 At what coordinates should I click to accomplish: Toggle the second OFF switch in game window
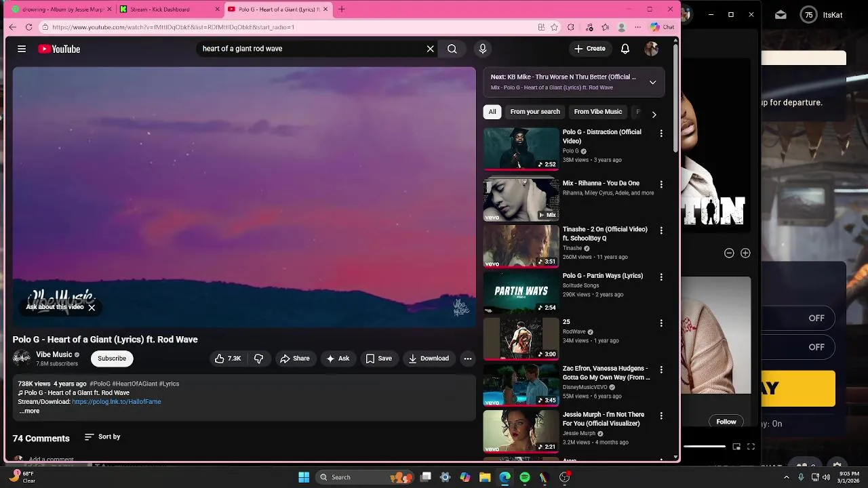(x=816, y=347)
